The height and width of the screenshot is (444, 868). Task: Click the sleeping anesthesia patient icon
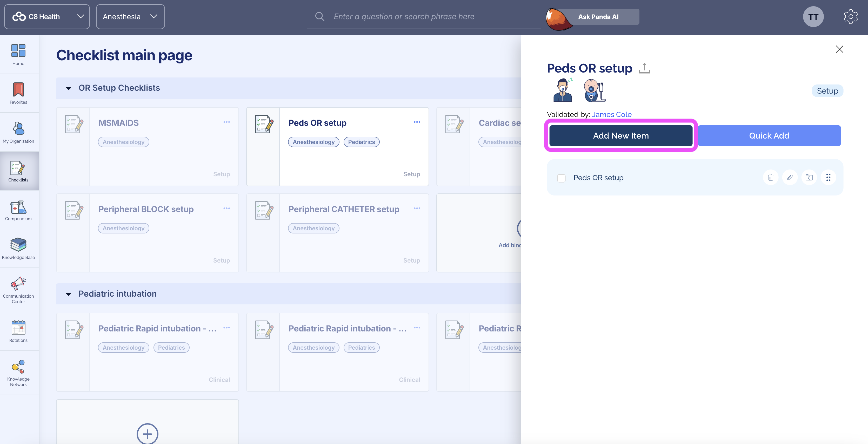point(563,90)
